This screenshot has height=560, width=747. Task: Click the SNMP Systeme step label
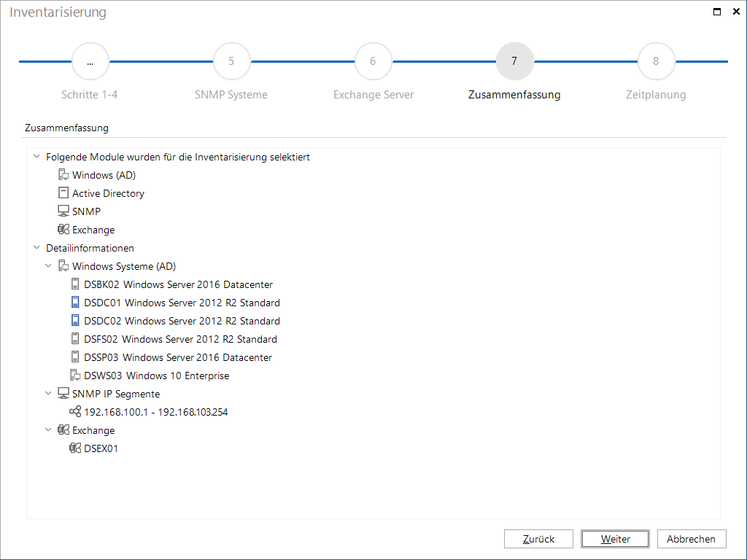pyautogui.click(x=231, y=95)
